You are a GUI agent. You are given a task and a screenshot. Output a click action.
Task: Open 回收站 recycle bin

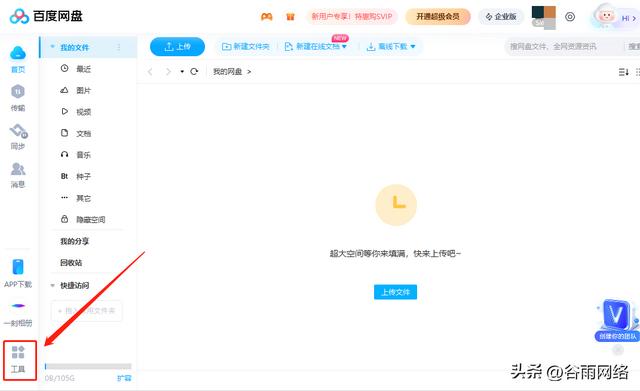71,263
